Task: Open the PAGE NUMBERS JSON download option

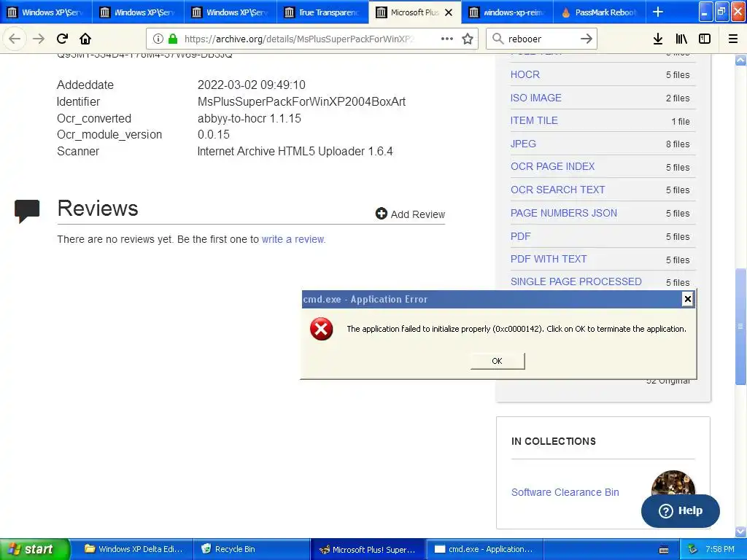Action: point(564,213)
